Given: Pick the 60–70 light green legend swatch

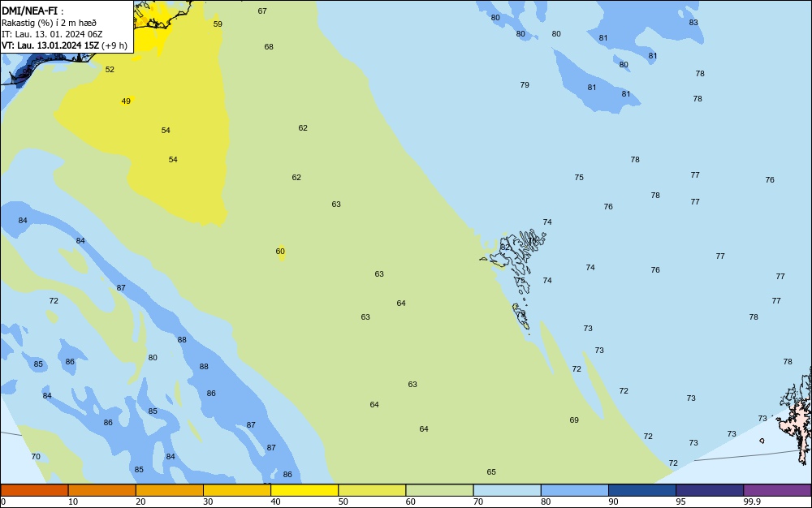Looking at the screenshot, I should 439,490.
